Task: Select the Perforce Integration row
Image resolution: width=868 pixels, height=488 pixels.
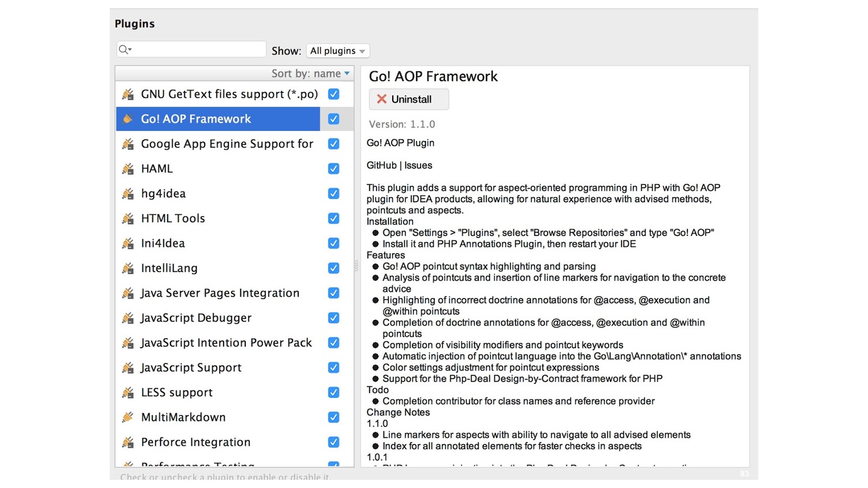Action: tap(234, 442)
